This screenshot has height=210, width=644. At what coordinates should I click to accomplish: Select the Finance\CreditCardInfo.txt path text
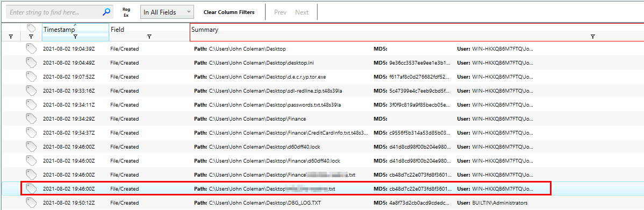click(x=288, y=133)
